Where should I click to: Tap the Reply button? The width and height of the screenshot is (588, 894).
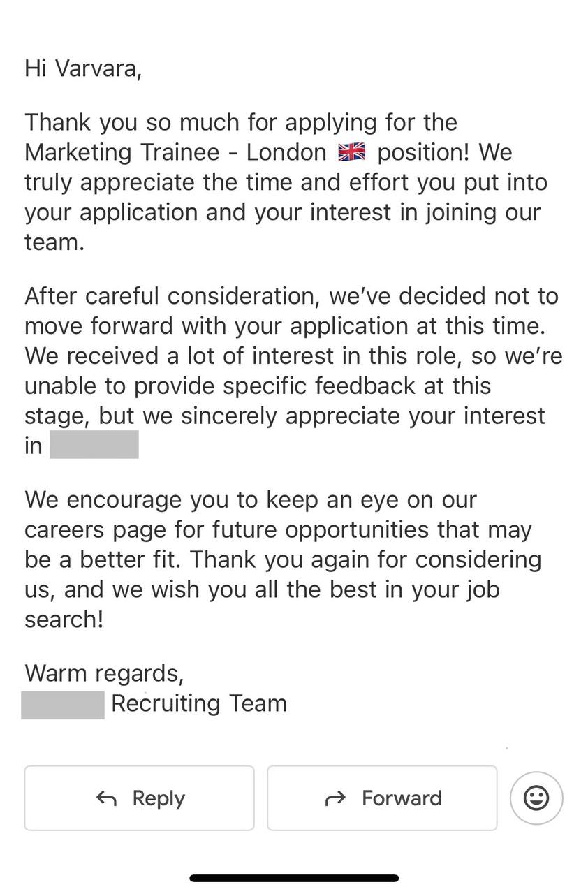click(140, 798)
